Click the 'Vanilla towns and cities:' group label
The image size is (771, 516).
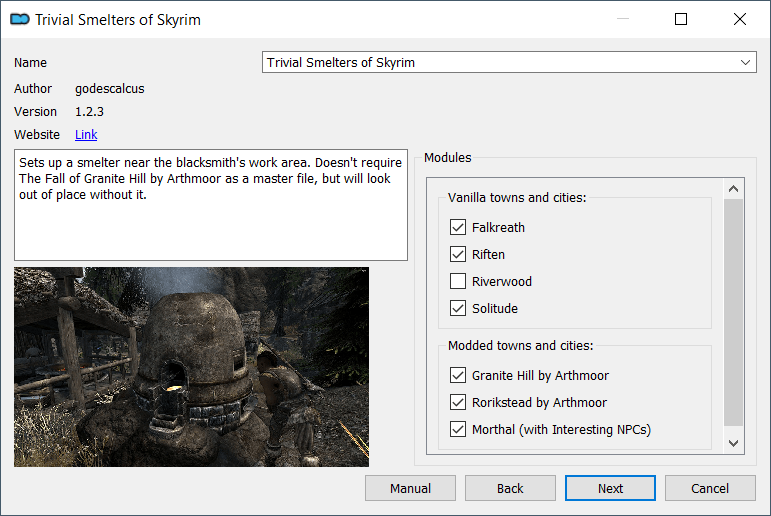[x=517, y=197]
